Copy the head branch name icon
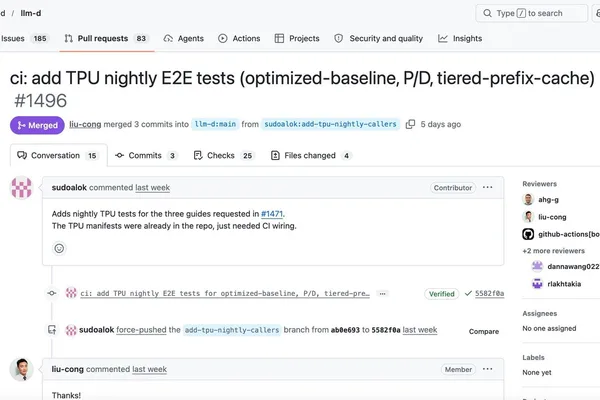This screenshot has height=400, width=600. 410,124
